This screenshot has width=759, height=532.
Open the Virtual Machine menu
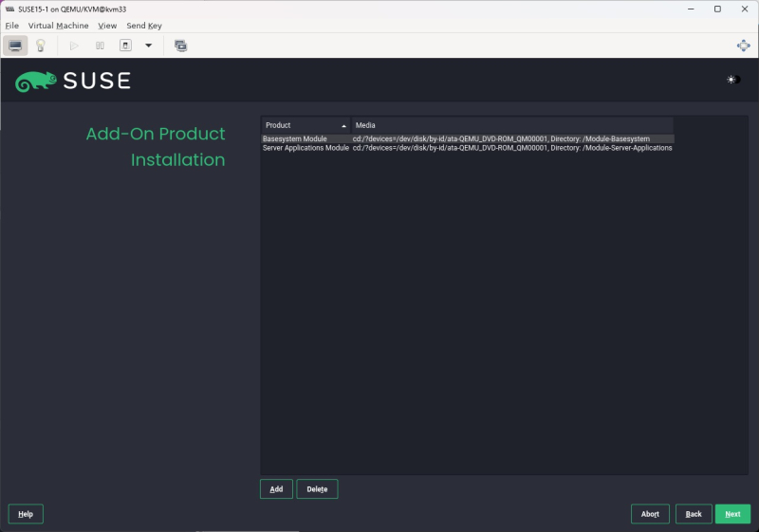click(58, 26)
